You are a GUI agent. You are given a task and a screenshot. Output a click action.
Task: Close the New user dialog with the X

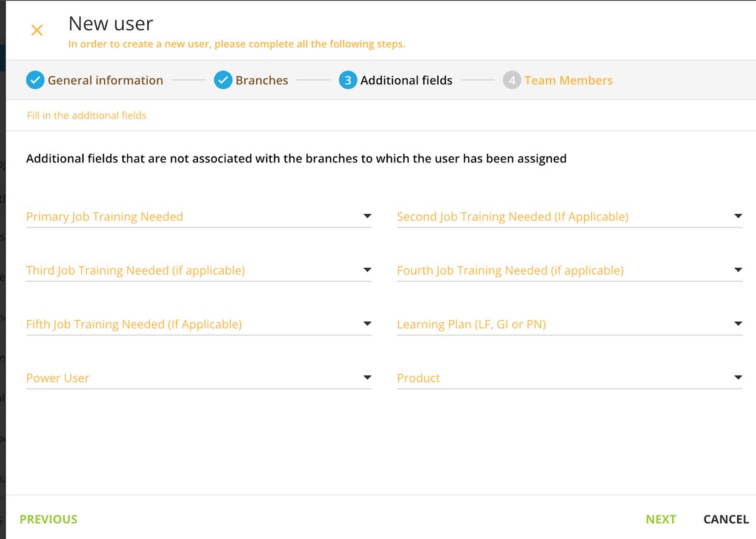(x=36, y=30)
